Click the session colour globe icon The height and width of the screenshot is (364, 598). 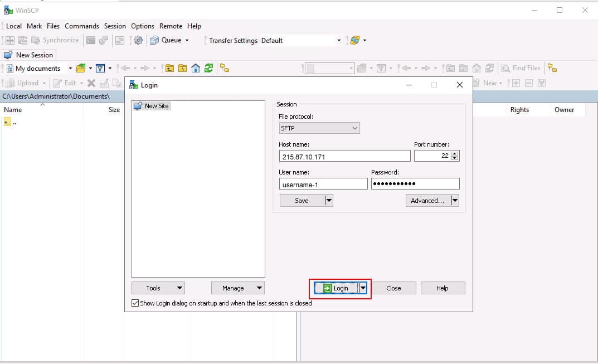[x=355, y=40]
